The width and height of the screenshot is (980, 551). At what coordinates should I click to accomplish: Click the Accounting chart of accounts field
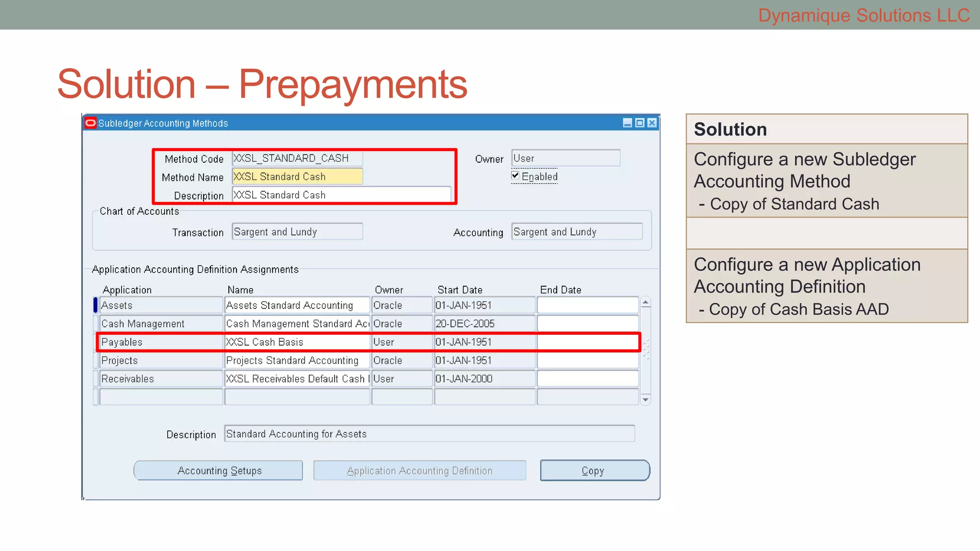pos(577,232)
